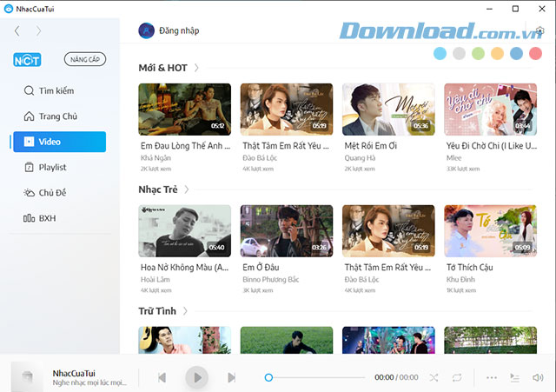Mute the volume speaker icon
Screen dimensions: 556x392
coord(538,377)
